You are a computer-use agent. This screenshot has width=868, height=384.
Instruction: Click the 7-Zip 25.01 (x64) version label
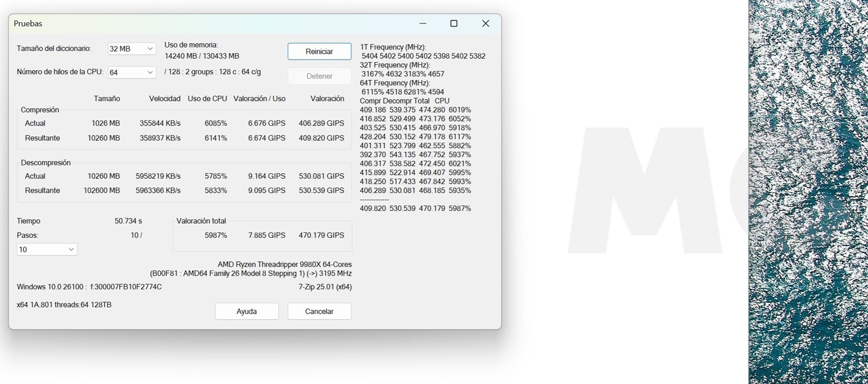click(325, 287)
